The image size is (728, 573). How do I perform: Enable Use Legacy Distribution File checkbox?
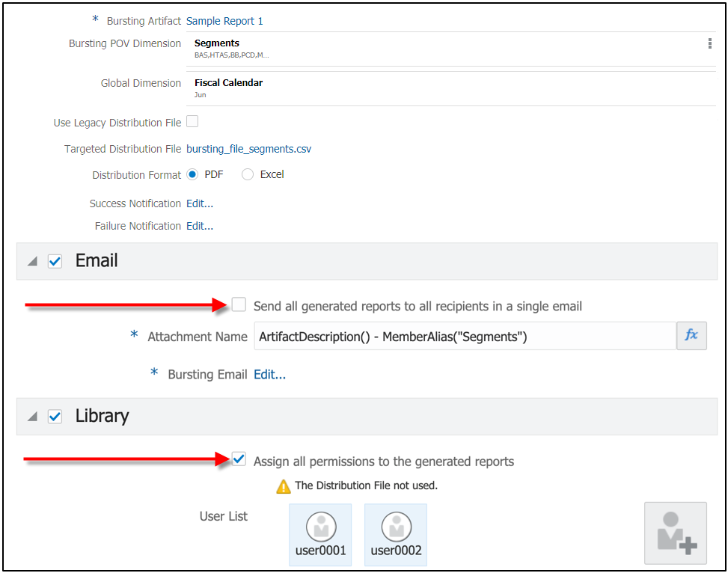click(x=192, y=121)
